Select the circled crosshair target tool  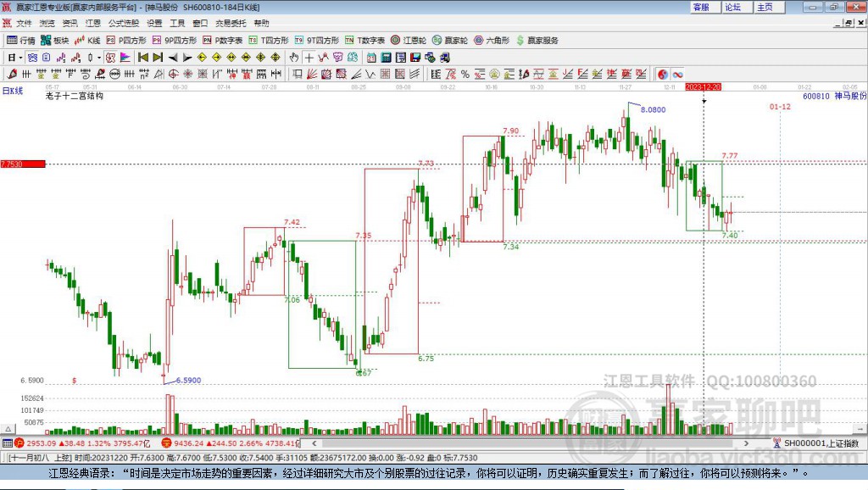pos(173,75)
